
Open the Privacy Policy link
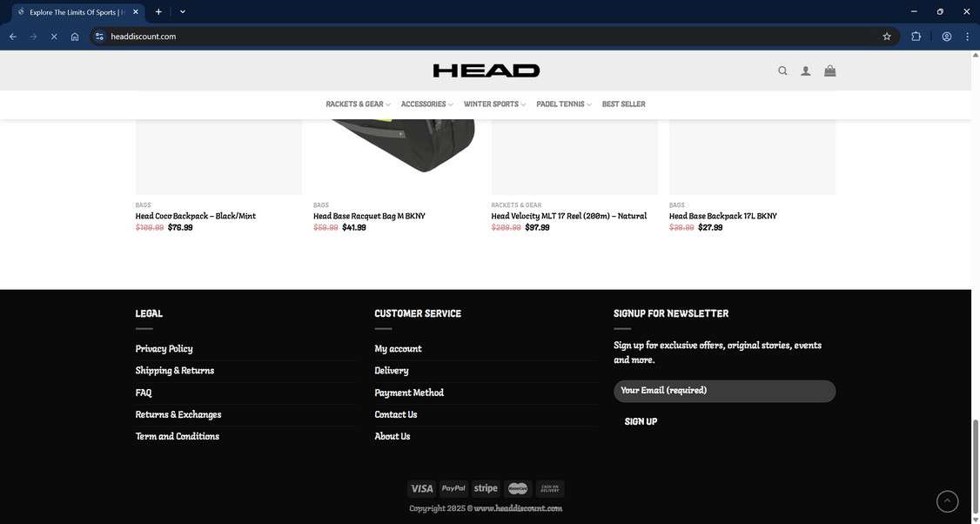(x=164, y=349)
